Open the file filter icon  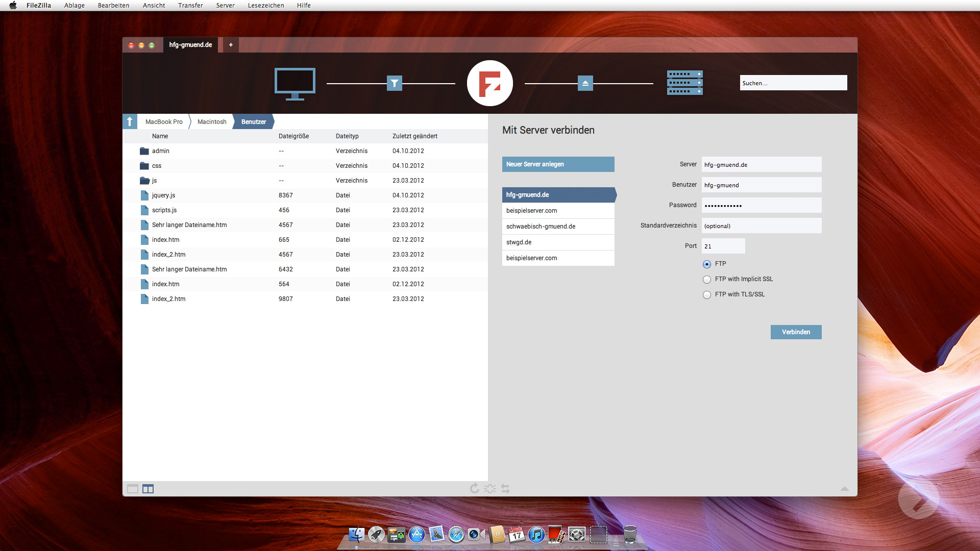click(394, 83)
